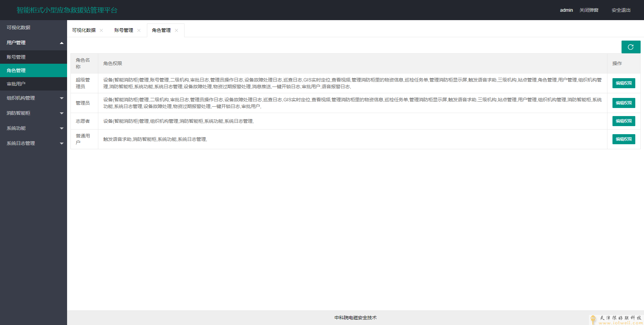The height and width of the screenshot is (325, 644).
Task: Open 可视化数据 in the sidebar
Action: (x=34, y=28)
